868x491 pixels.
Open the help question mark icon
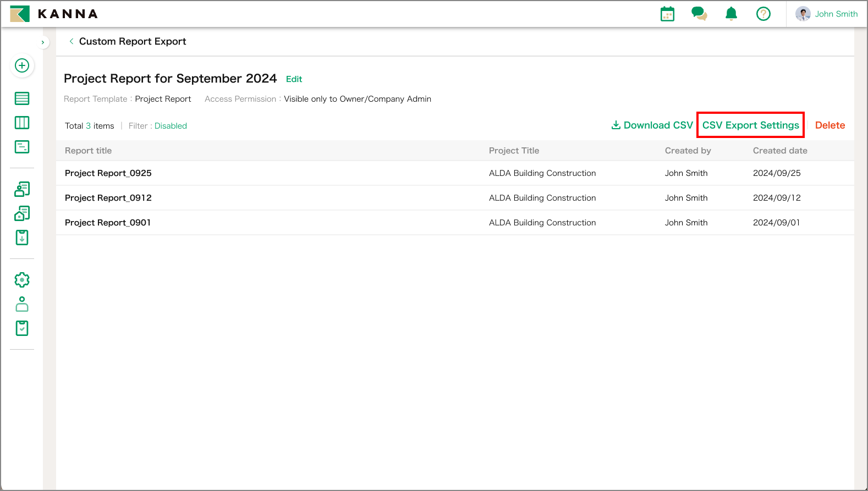coord(763,14)
